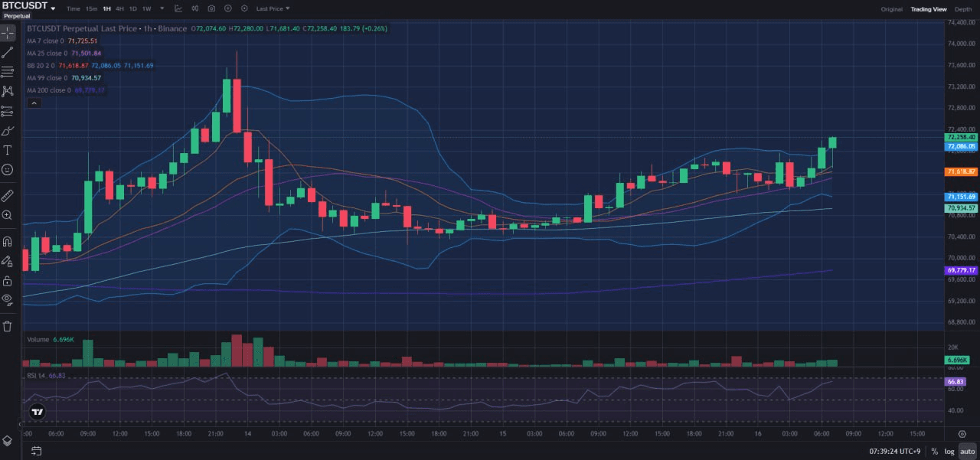Toggle magnet mode in left toolbar
The image size is (980, 460).
pos(8,241)
